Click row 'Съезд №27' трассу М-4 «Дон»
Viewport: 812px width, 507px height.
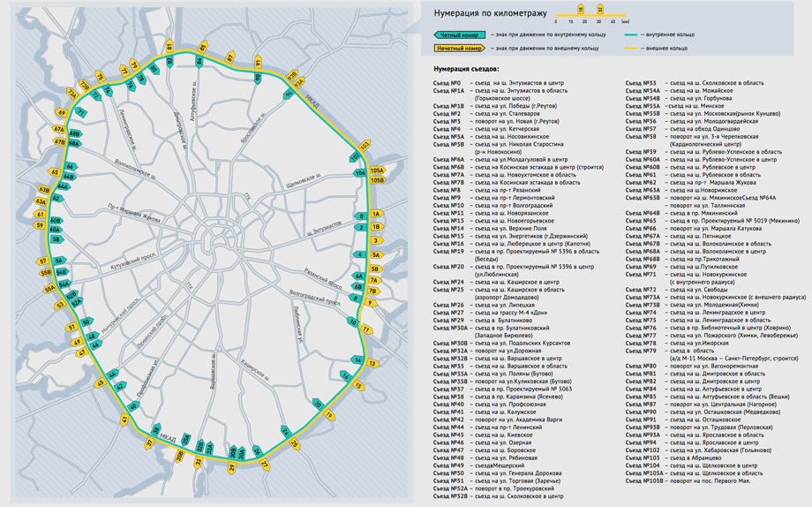pos(491,313)
